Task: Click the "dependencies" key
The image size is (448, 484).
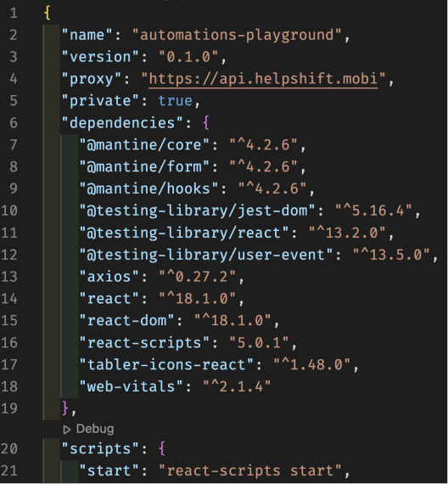Action: 122,123
